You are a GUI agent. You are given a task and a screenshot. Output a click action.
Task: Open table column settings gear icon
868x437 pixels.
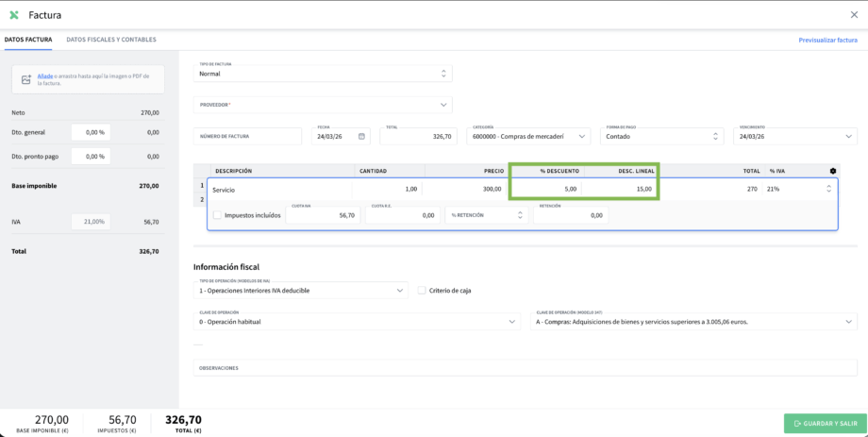(x=832, y=171)
